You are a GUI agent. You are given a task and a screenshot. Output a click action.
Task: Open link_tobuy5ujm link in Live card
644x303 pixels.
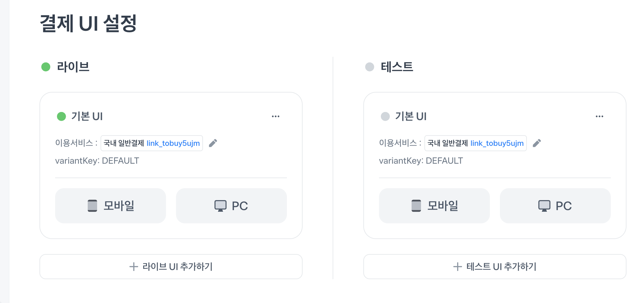click(173, 143)
